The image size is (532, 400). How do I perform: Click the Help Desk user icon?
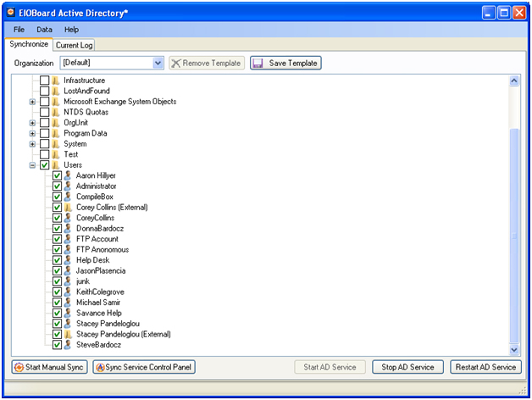pyautogui.click(x=68, y=260)
